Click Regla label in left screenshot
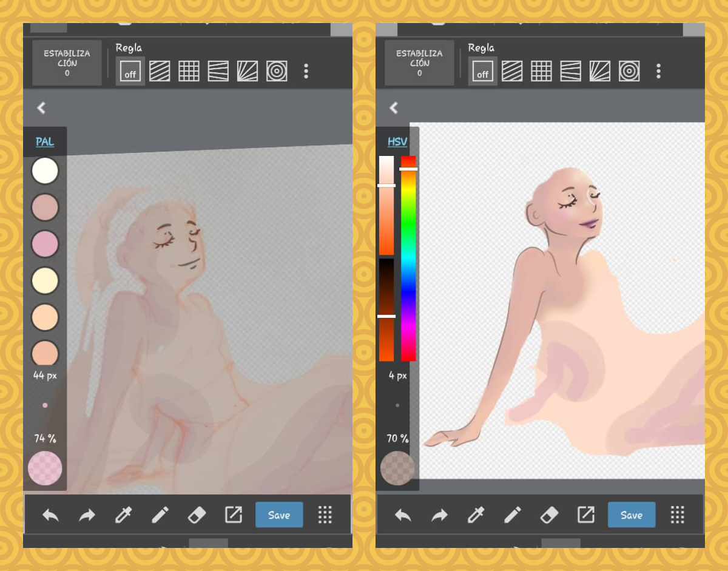The image size is (728, 571). click(129, 48)
